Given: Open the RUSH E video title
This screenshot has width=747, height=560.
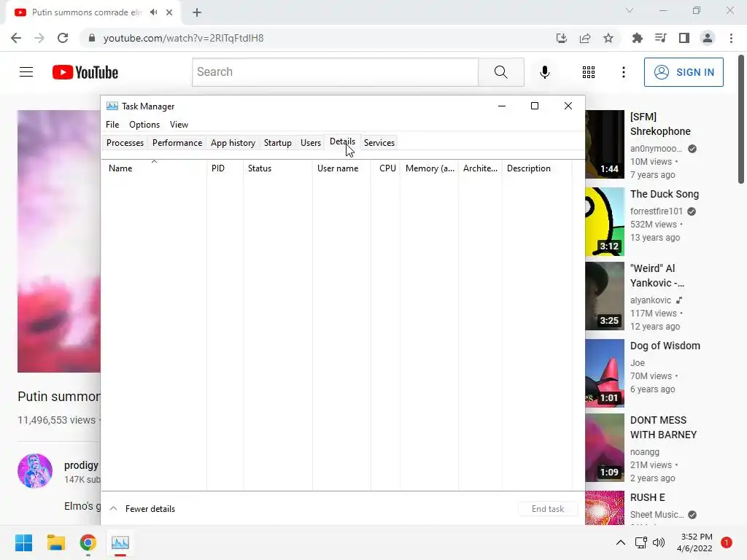Looking at the screenshot, I should click(648, 497).
